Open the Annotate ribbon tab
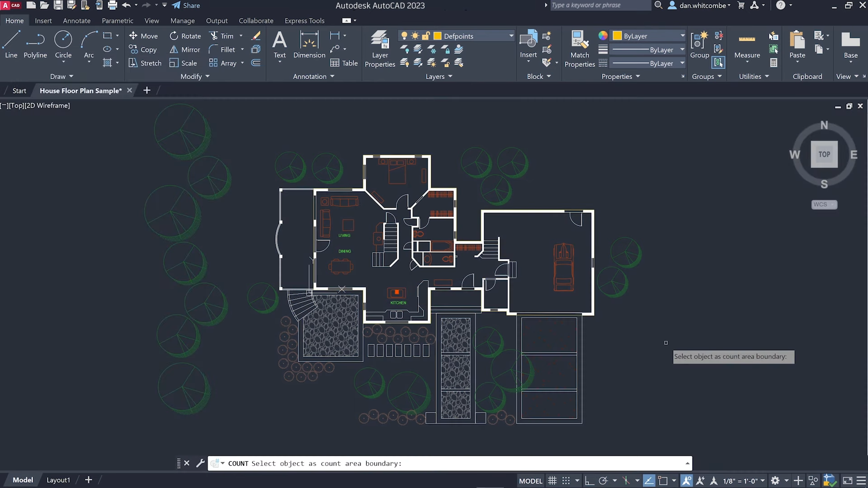Viewport: 868px width, 488px height. (76, 20)
